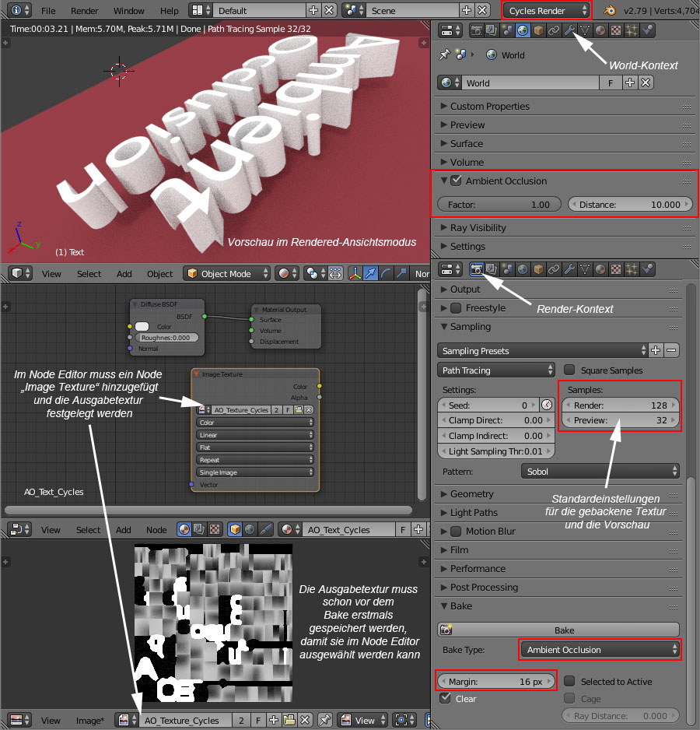Click the Diffuse BSDF white color swatch
The height and width of the screenshot is (730, 700).
tap(142, 326)
